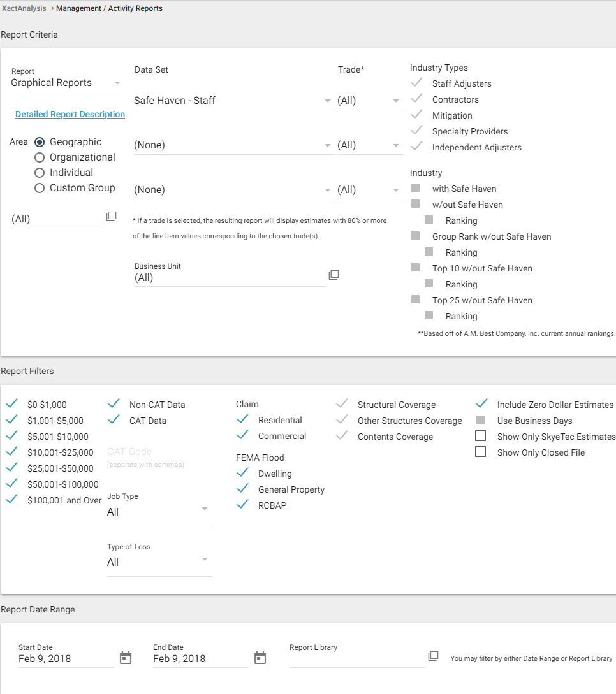Click the Start Date input field
Image resolution: width=616 pixels, height=694 pixels.
pos(65,658)
